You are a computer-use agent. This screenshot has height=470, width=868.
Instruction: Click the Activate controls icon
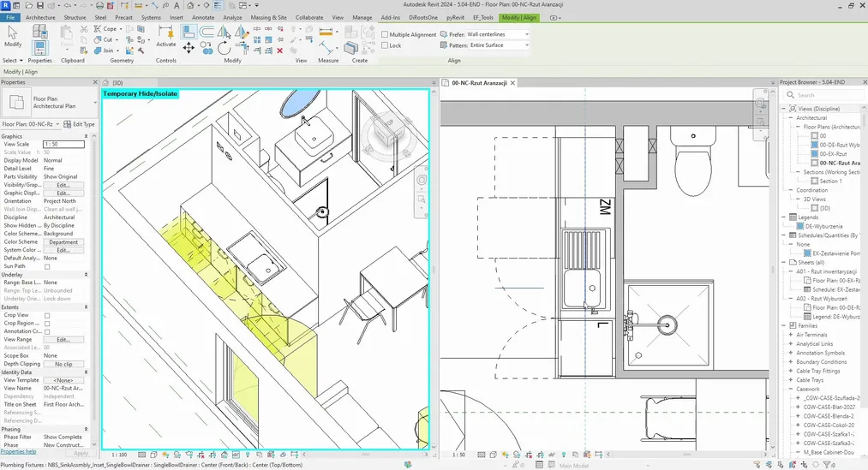[165, 36]
